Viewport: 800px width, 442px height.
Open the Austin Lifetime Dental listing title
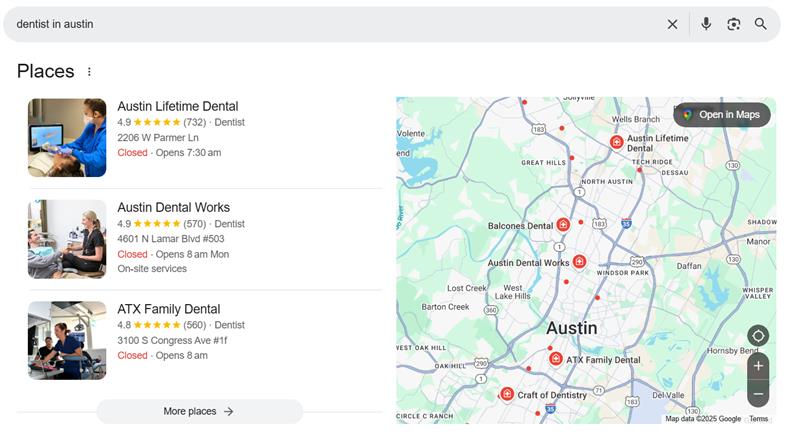(x=178, y=106)
